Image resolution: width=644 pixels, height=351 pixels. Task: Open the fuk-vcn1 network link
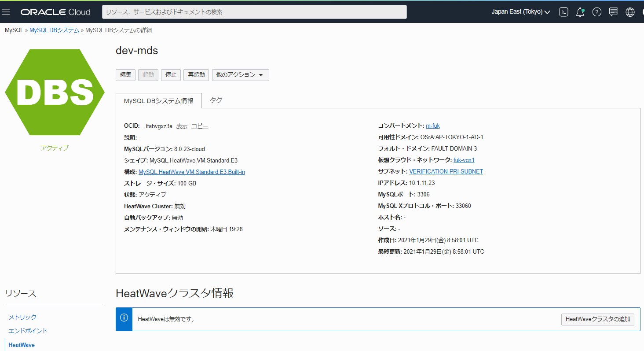tap(464, 160)
